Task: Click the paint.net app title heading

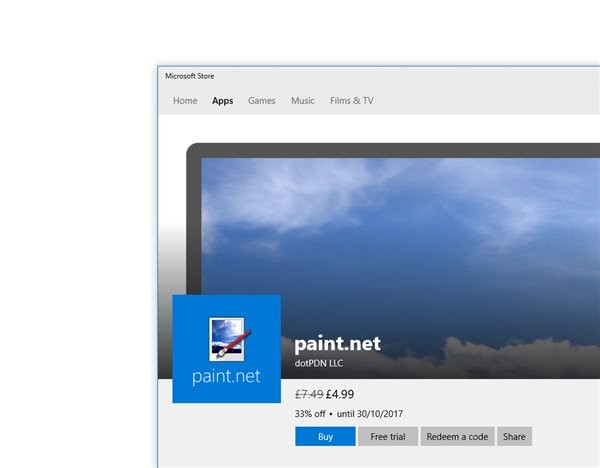Action: [x=337, y=343]
